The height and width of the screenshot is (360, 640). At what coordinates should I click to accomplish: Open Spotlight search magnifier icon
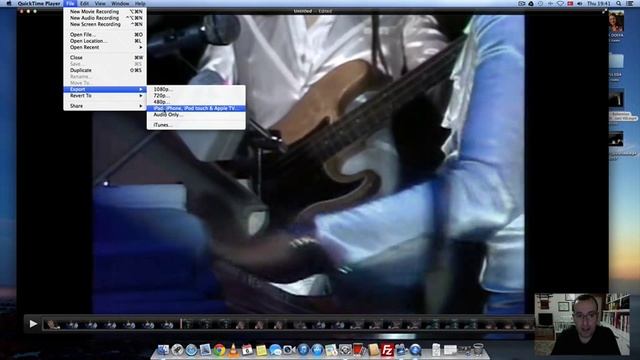[619, 3]
